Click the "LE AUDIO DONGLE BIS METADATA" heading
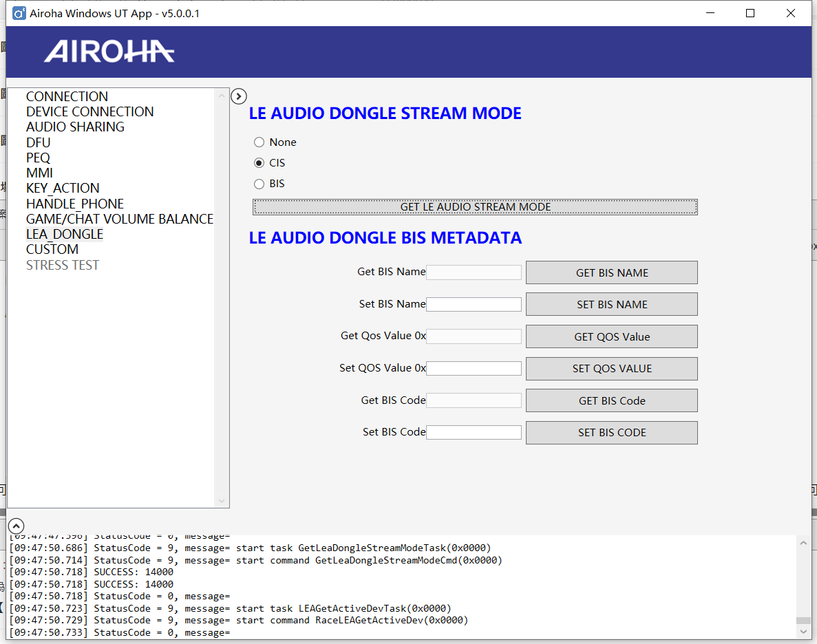Screen dimensions: 817x644 coord(385,237)
